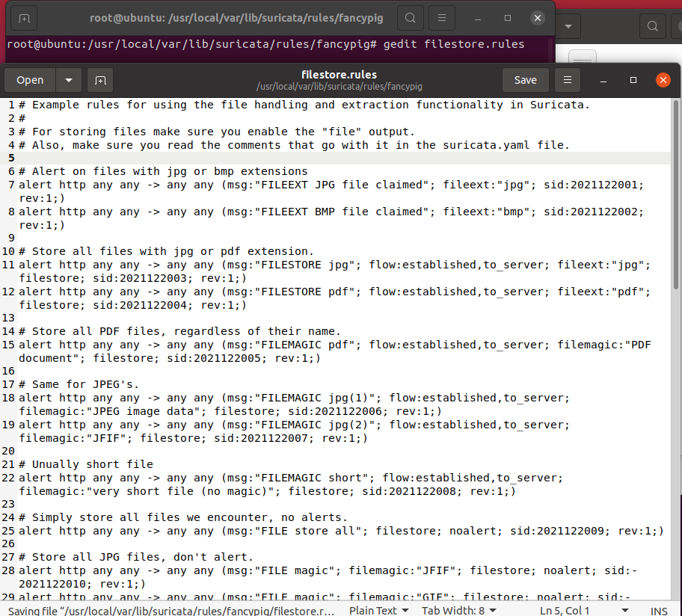
Task: Click 'FILEMAGIC short' rule on line 22
Action: pos(291,484)
